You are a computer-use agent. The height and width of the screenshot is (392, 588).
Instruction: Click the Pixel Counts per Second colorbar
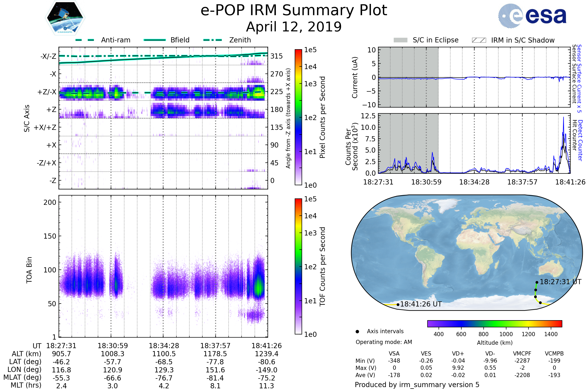(x=298, y=117)
